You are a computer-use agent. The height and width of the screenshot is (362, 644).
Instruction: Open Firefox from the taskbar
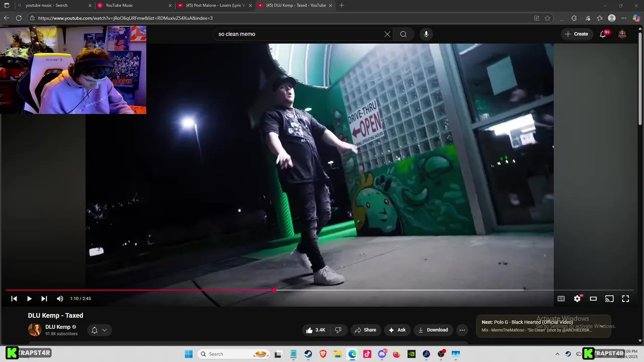[x=396, y=354]
